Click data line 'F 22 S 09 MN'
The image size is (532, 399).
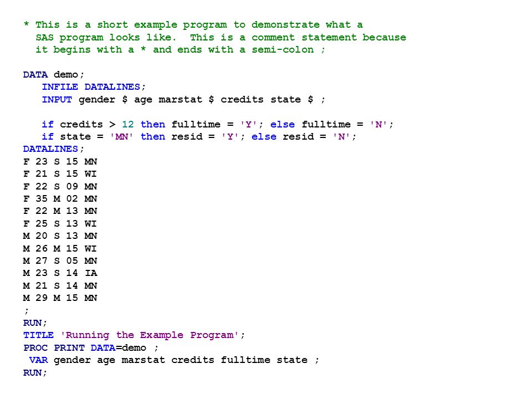pyautogui.click(x=60, y=186)
